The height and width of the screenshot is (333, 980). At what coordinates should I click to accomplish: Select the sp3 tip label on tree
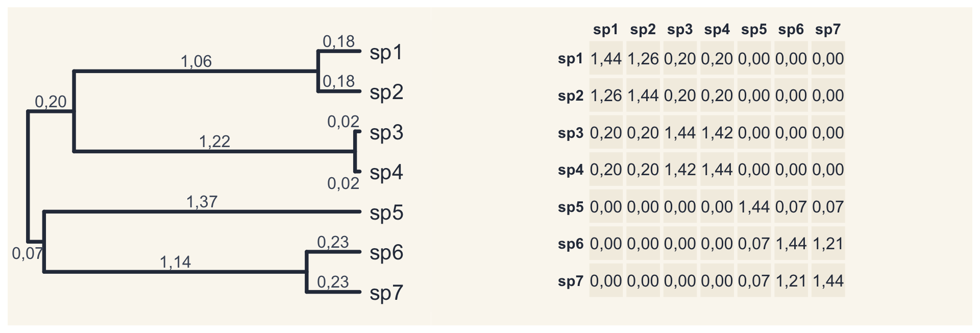[x=386, y=133]
